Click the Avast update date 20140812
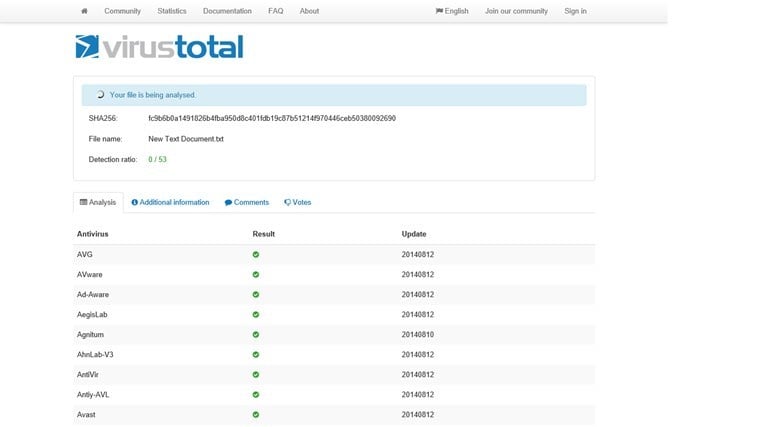The image size is (759, 427). tap(418, 414)
